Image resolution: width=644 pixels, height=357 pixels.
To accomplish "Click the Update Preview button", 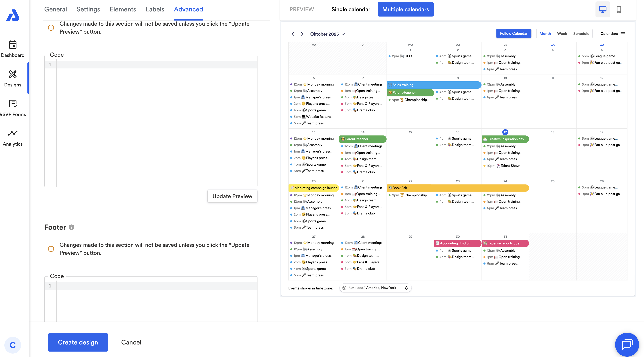I will coord(232,196).
